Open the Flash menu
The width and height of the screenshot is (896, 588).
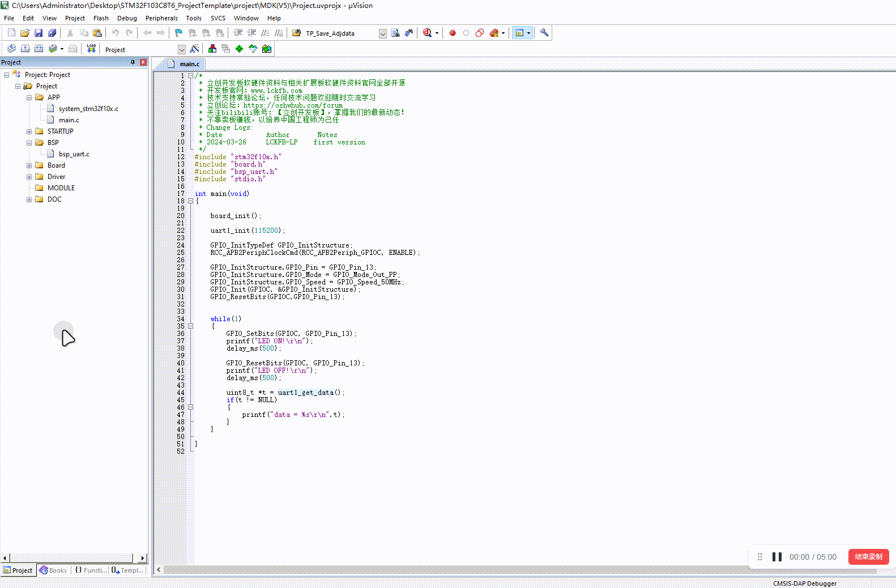pyautogui.click(x=101, y=18)
